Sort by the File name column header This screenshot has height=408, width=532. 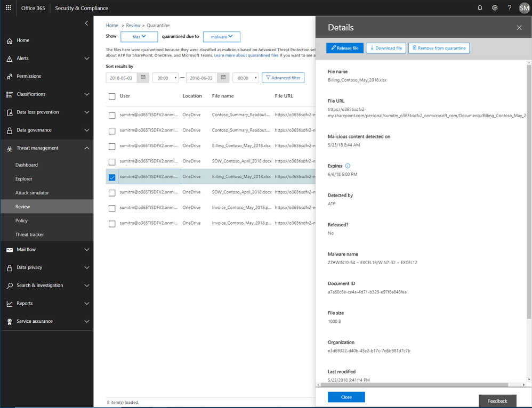click(223, 96)
